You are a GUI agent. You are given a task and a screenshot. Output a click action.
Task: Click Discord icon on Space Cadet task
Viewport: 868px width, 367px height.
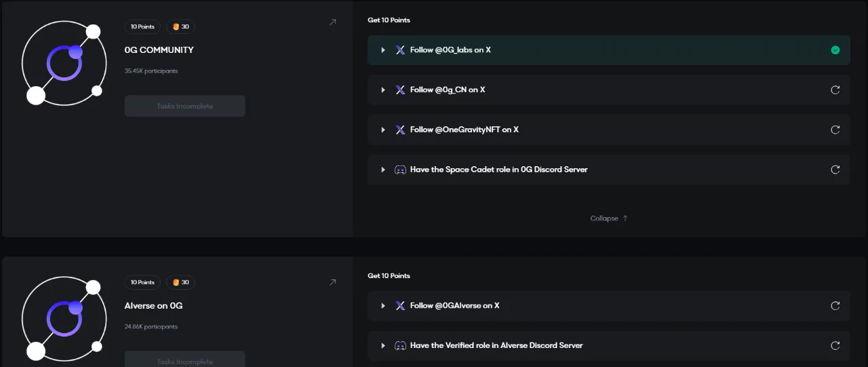point(400,170)
